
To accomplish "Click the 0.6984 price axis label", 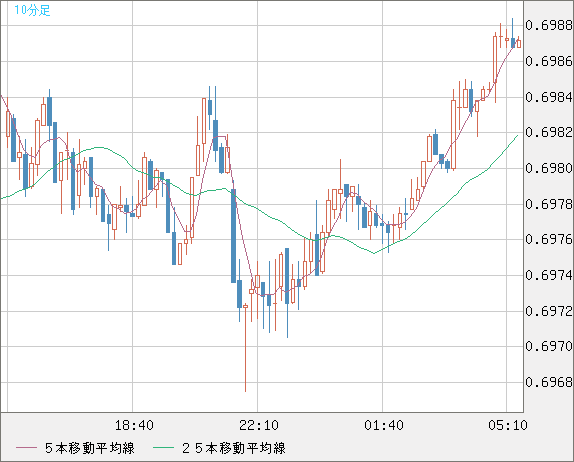I will (549, 97).
